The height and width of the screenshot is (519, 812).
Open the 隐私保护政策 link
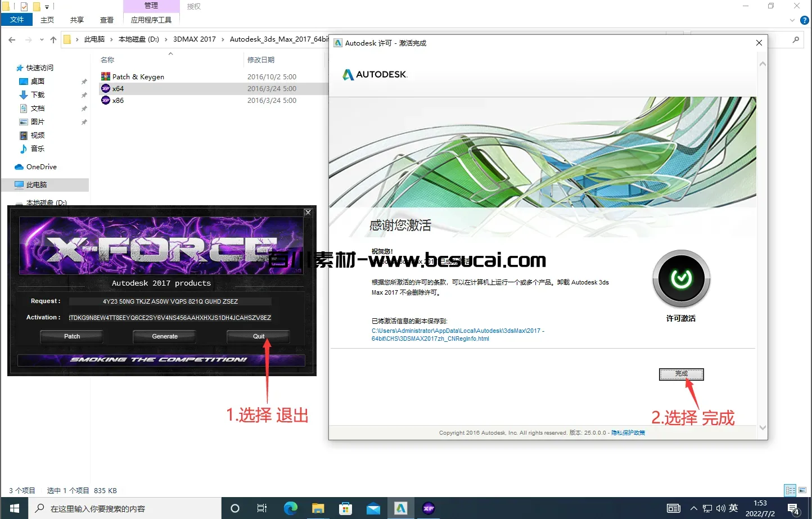(628, 433)
